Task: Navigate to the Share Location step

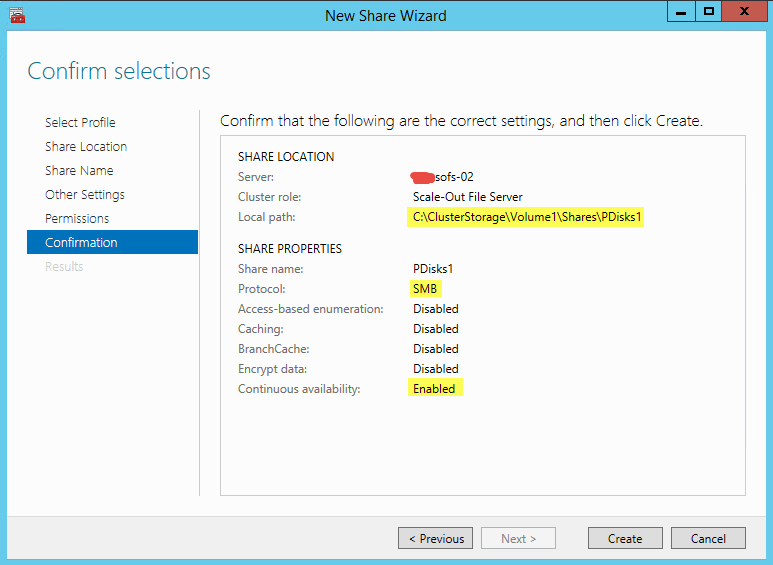Action: pyautogui.click(x=86, y=146)
